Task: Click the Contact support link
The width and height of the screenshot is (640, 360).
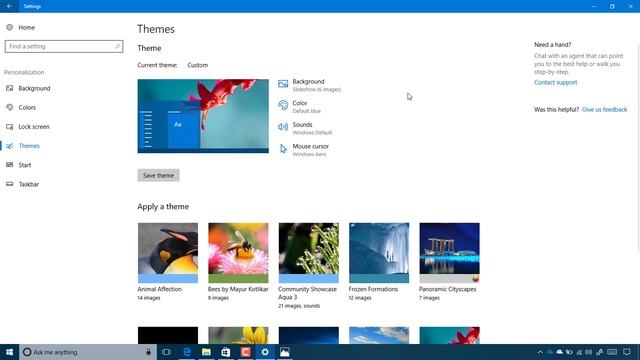Action: pos(556,82)
